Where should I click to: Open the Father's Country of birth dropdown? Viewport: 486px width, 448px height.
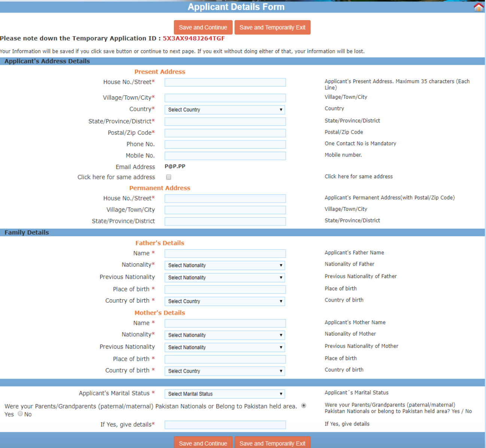(x=225, y=301)
